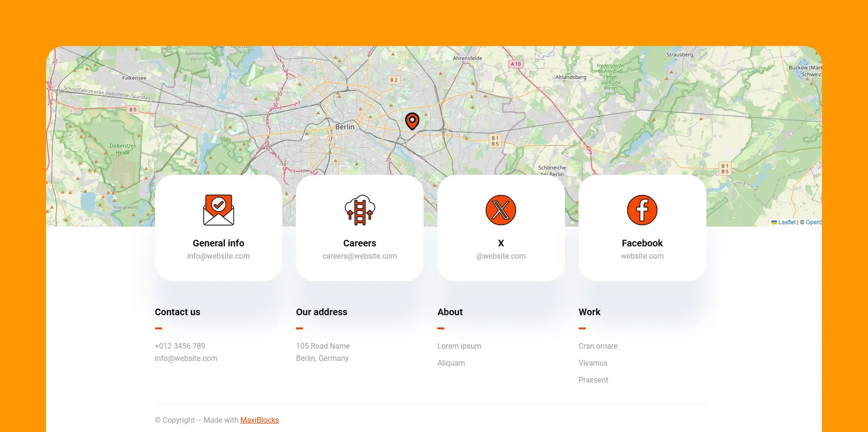This screenshot has width=868, height=432.
Task: Select the Lorem ipsum link under About
Action: point(459,346)
